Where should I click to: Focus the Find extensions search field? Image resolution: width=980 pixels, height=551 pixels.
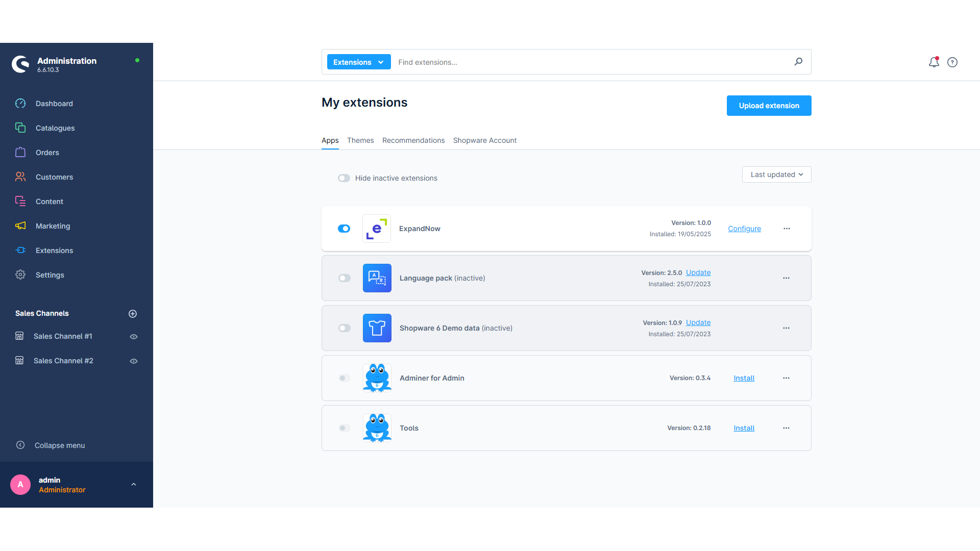[x=592, y=62]
